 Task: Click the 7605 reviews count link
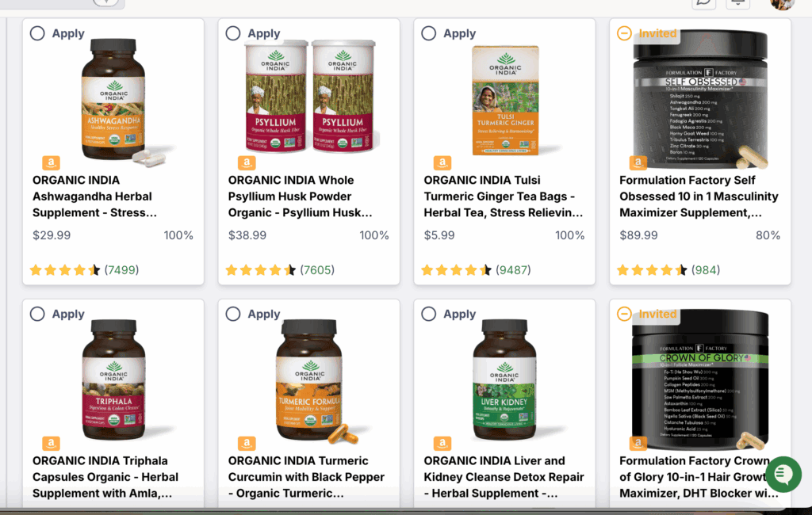pos(317,270)
